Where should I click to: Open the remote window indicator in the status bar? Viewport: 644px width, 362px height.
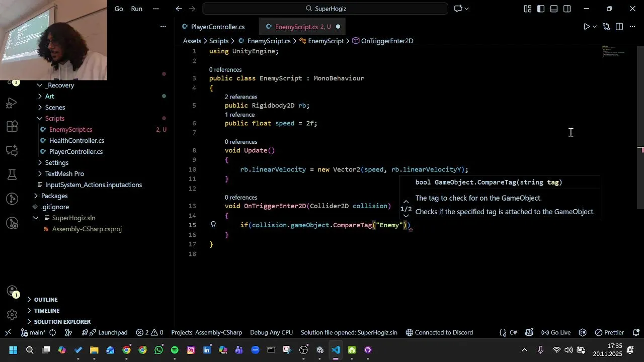click(x=8, y=332)
